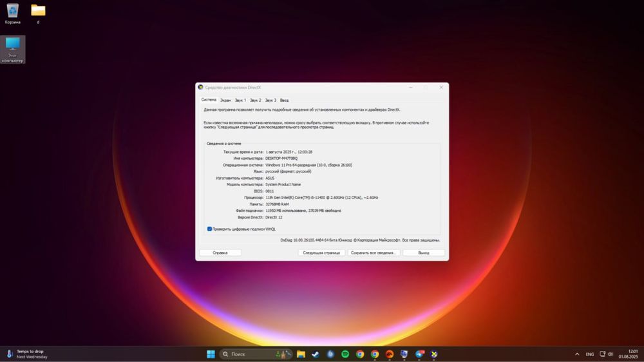Open the Telegram icon with red badge

(x=419, y=354)
